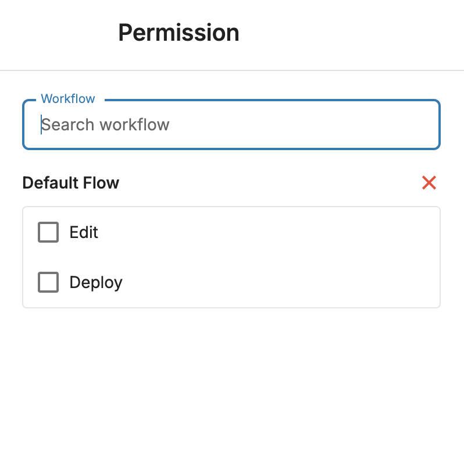Delete the Default Flow workflow entry
The image size is (464, 476).
tap(429, 183)
